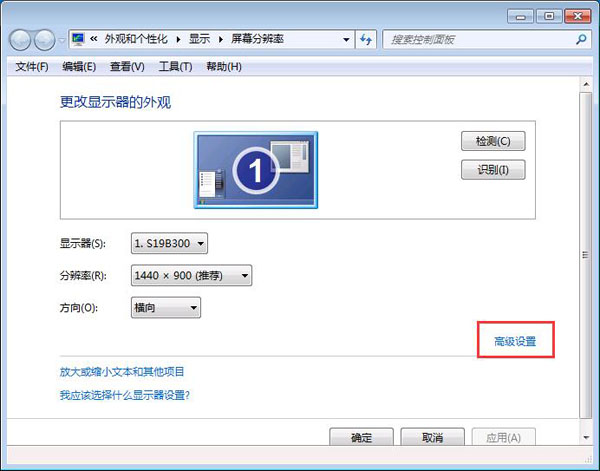This screenshot has height=471, width=600.
Task: Click the refresh button in address bar
Action: [x=366, y=39]
